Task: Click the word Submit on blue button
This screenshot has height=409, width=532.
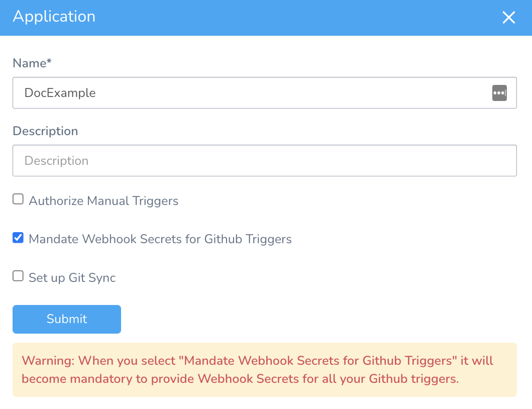Action: pos(67,319)
